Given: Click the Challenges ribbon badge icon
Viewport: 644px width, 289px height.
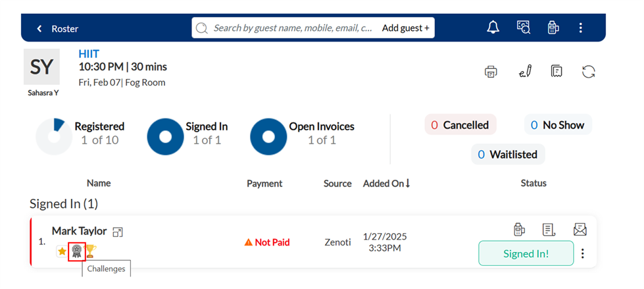Looking at the screenshot, I should [x=76, y=251].
